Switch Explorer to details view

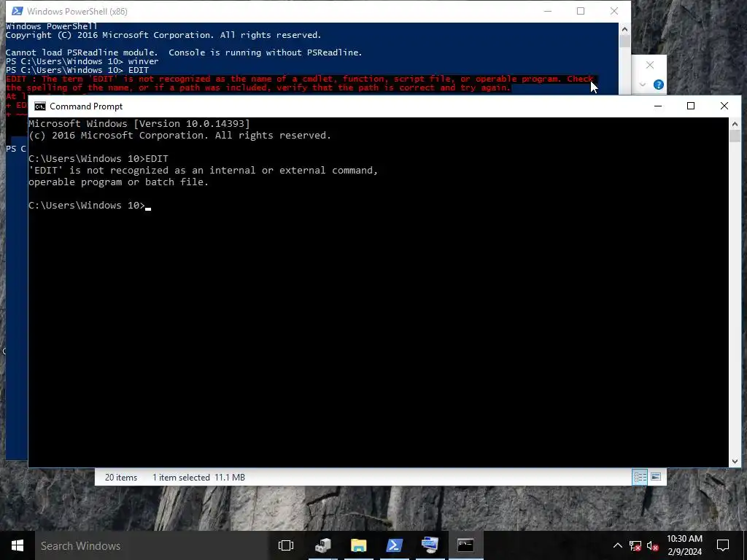point(639,477)
